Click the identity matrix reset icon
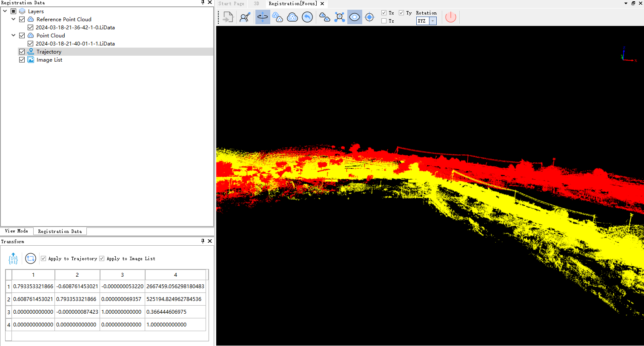 click(13, 258)
